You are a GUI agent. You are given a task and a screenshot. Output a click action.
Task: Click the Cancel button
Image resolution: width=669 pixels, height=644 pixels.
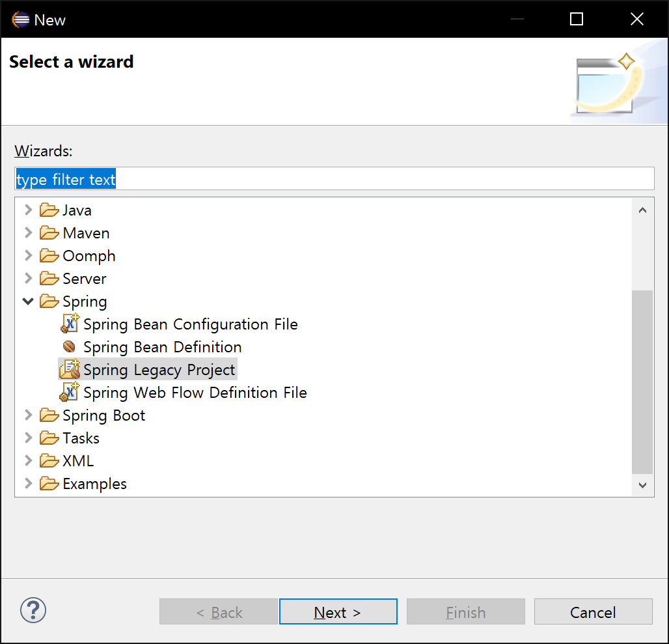(x=593, y=611)
